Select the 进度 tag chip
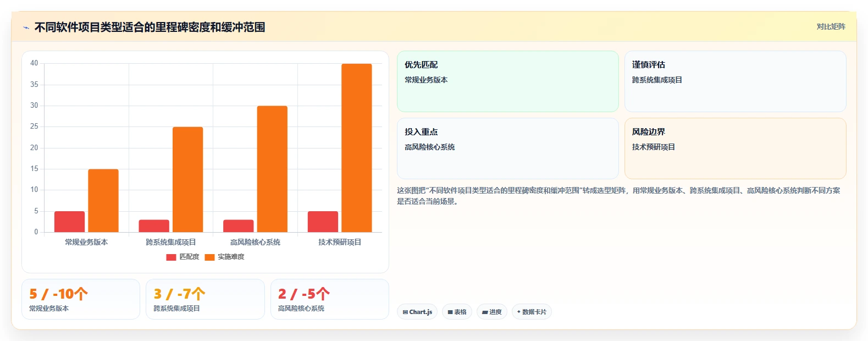The width and height of the screenshot is (868, 341). (x=492, y=312)
